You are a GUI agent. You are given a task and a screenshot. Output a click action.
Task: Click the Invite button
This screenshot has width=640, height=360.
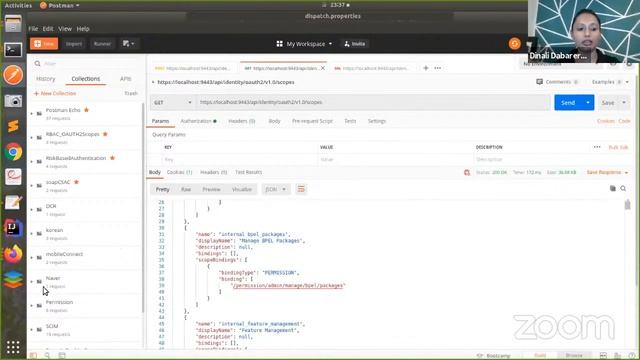355,44
